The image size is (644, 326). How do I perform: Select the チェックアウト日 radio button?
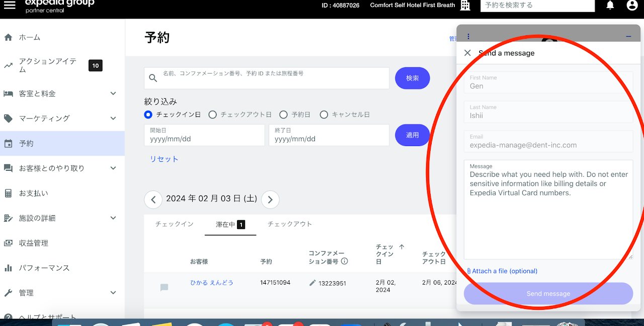coord(212,115)
